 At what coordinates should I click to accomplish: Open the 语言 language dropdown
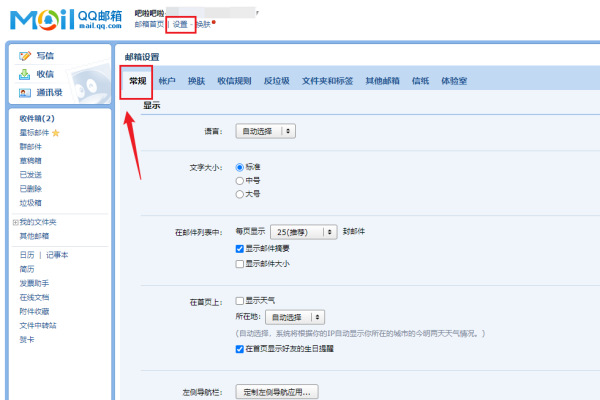(265, 131)
